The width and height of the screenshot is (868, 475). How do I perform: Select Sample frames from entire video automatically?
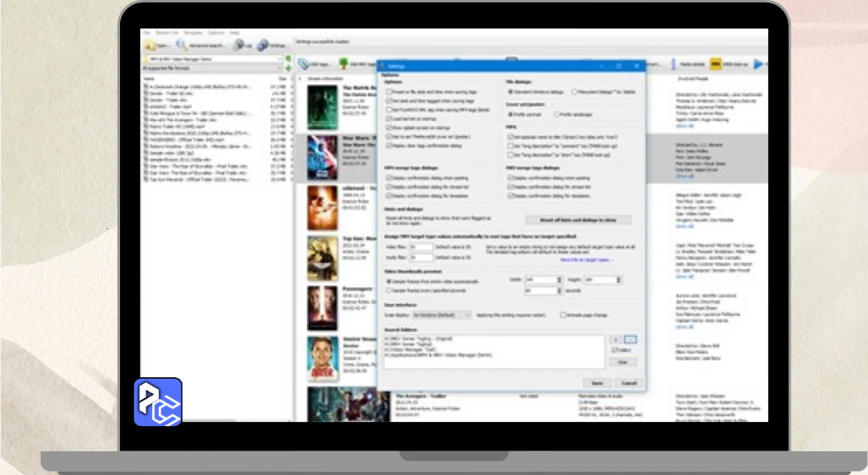tap(389, 280)
